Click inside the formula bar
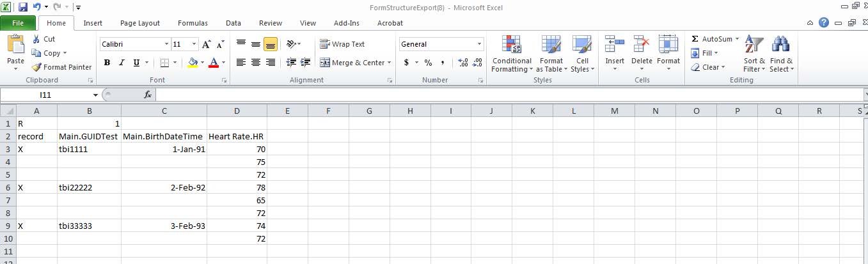Screen dimensions: 868x264 click(x=509, y=95)
